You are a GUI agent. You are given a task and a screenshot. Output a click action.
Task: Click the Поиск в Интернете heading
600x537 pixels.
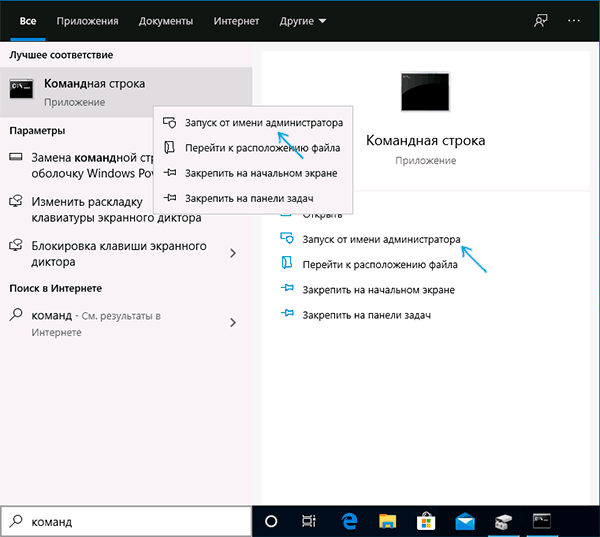[x=55, y=288]
